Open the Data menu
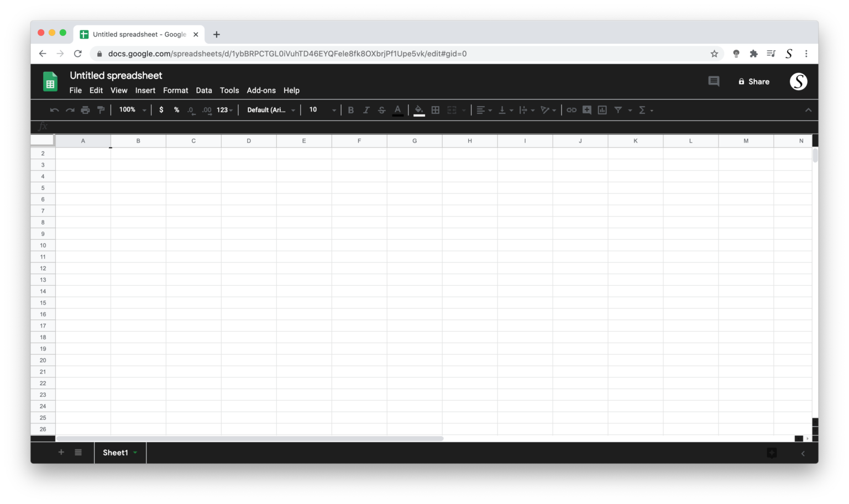849x504 pixels. pyautogui.click(x=203, y=90)
